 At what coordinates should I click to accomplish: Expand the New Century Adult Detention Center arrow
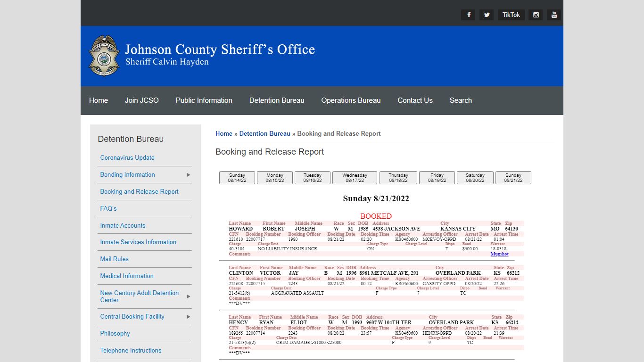[x=189, y=296]
